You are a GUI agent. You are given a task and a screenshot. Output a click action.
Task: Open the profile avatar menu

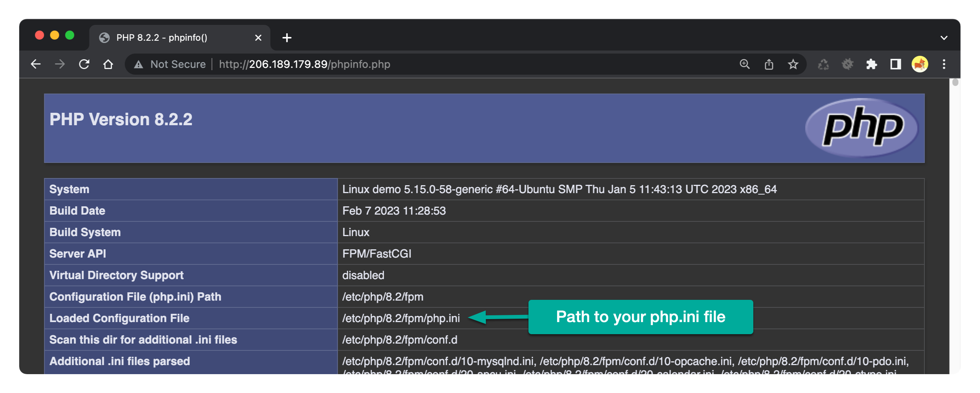[x=920, y=64]
